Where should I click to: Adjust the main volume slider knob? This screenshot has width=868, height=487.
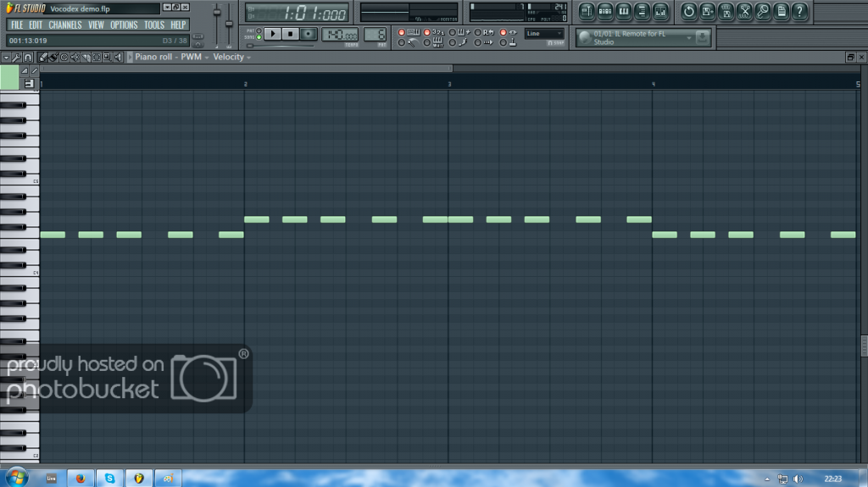pos(217,12)
